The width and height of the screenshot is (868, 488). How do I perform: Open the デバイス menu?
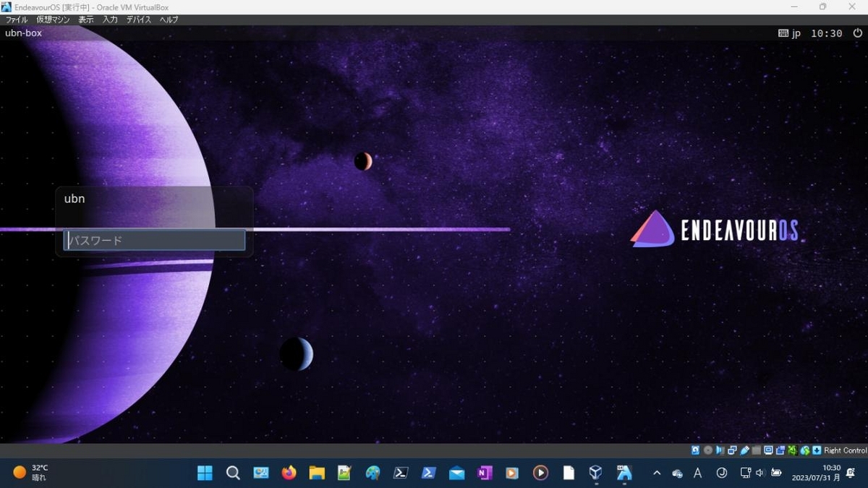(139, 20)
